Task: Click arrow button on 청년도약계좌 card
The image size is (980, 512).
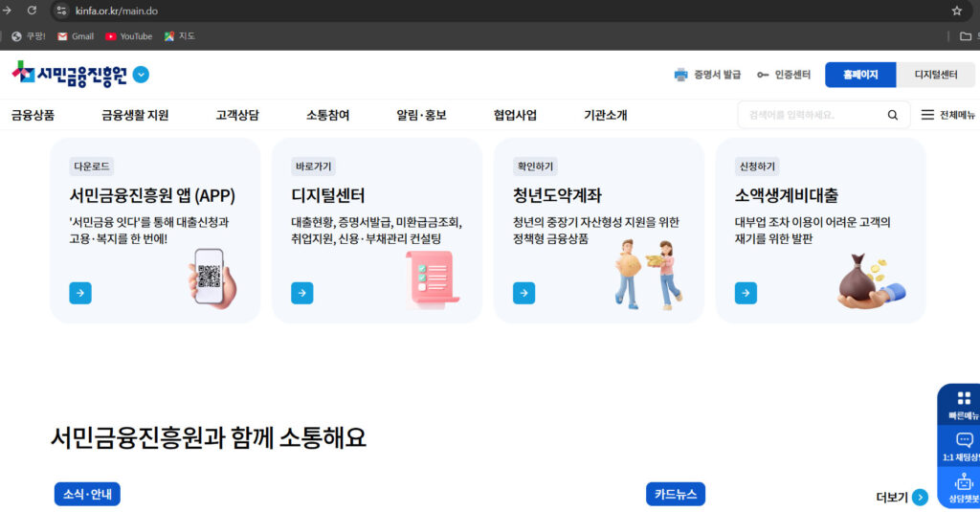Action: tap(523, 293)
